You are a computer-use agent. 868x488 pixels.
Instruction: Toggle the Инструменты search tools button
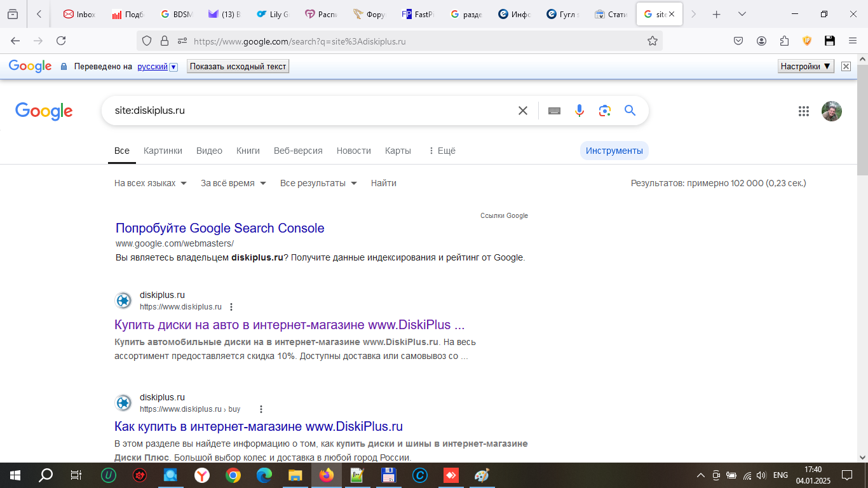[x=614, y=151]
